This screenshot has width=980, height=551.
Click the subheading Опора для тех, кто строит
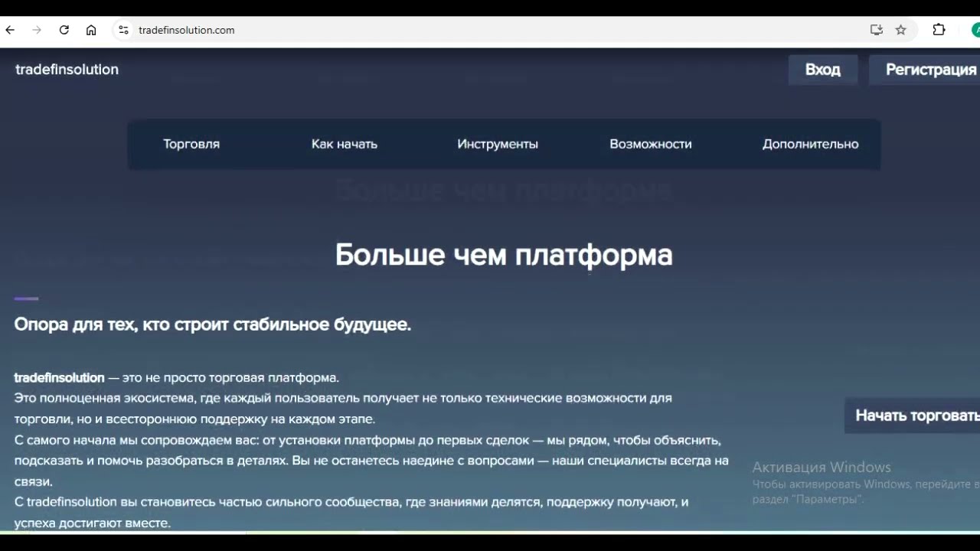click(213, 324)
